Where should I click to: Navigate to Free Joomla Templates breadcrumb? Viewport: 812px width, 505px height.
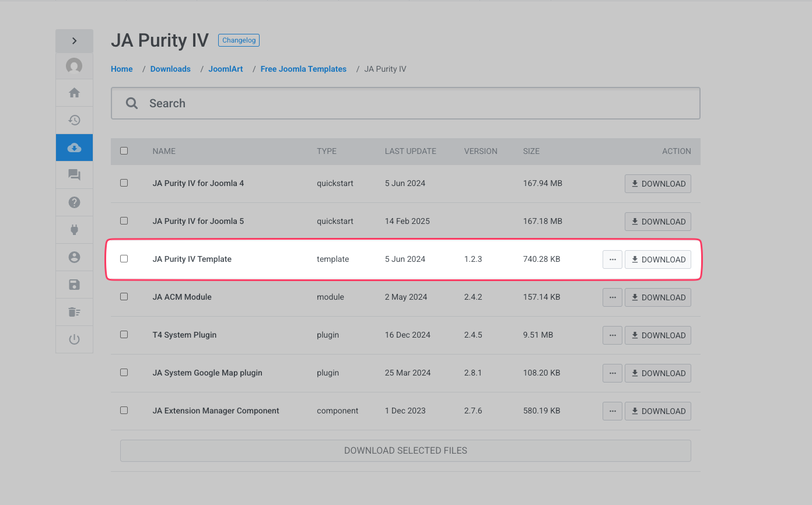pyautogui.click(x=303, y=69)
